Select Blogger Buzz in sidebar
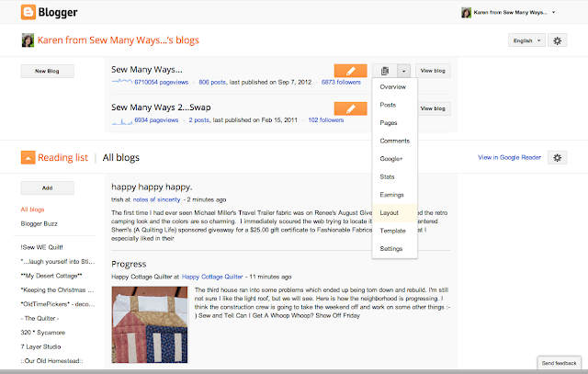The width and height of the screenshot is (588, 374). pos(39,223)
